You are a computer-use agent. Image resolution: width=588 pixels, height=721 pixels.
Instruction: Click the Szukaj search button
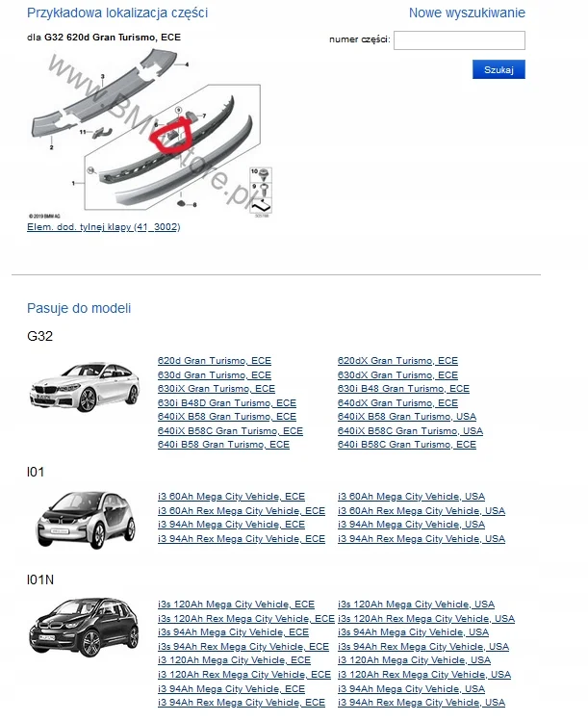(499, 69)
